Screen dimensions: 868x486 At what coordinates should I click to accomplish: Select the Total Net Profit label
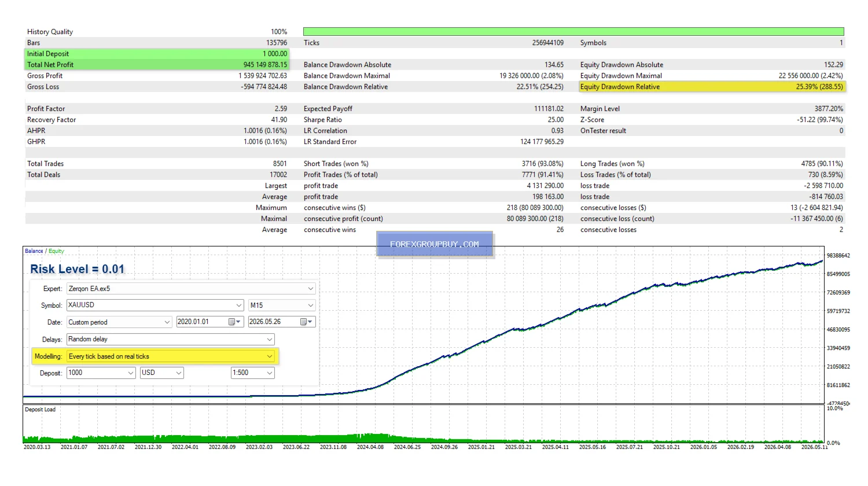(50, 65)
